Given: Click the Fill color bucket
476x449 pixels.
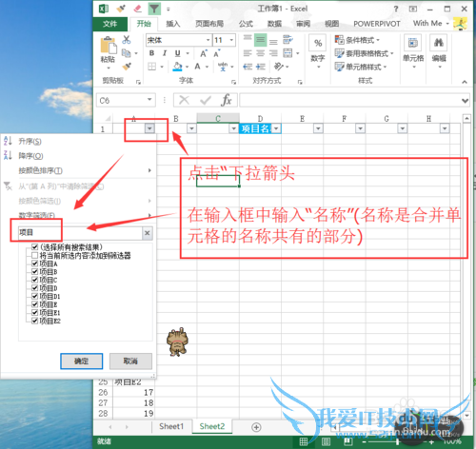Looking at the screenshot, I should (178, 67).
